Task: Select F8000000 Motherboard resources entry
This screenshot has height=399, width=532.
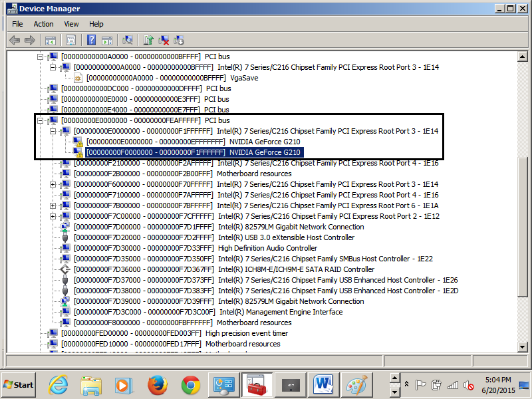Action: pos(182,323)
